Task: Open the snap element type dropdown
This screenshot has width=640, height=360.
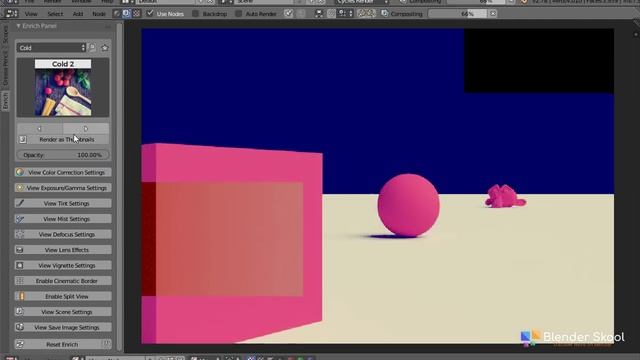Action: pyautogui.click(x=345, y=13)
